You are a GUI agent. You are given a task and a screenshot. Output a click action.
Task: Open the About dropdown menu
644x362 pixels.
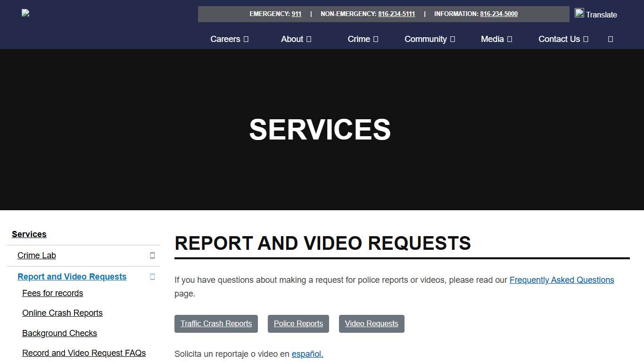(296, 39)
